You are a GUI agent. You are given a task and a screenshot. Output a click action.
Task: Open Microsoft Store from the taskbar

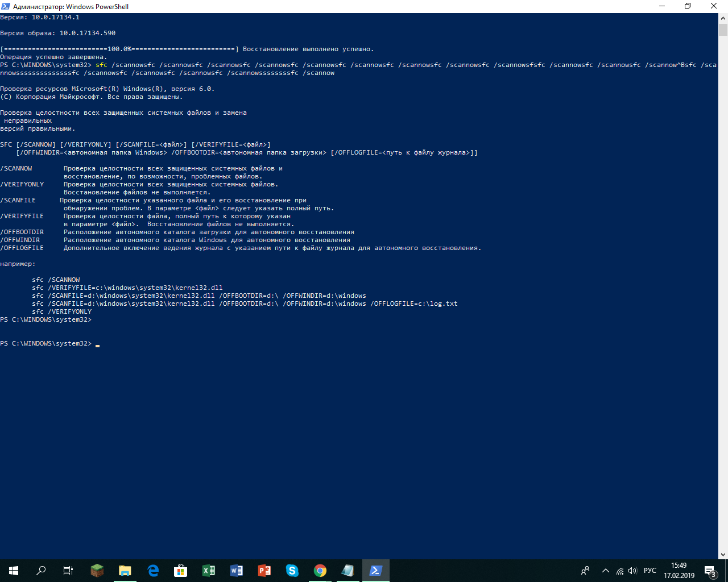pos(181,571)
